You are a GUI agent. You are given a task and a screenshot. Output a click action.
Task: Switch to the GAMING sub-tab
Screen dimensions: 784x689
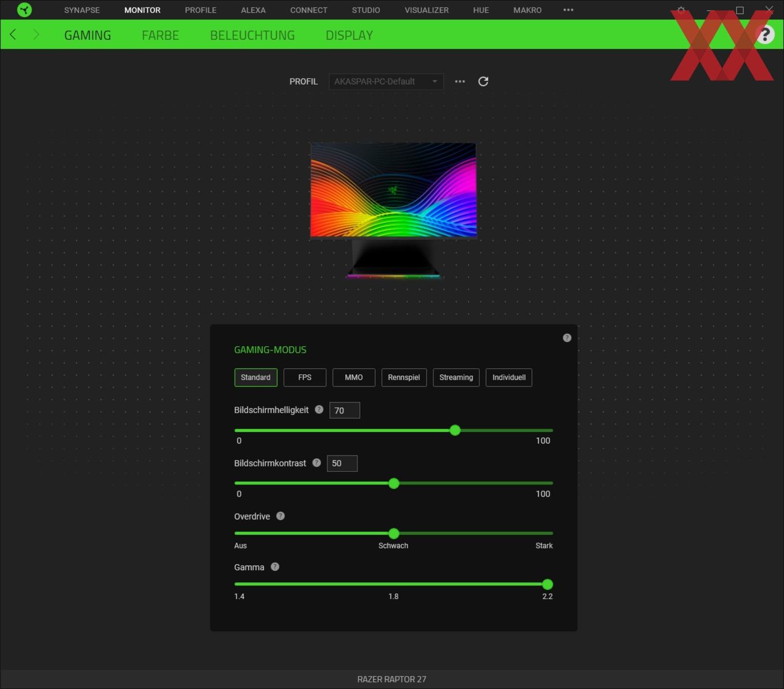pos(88,35)
